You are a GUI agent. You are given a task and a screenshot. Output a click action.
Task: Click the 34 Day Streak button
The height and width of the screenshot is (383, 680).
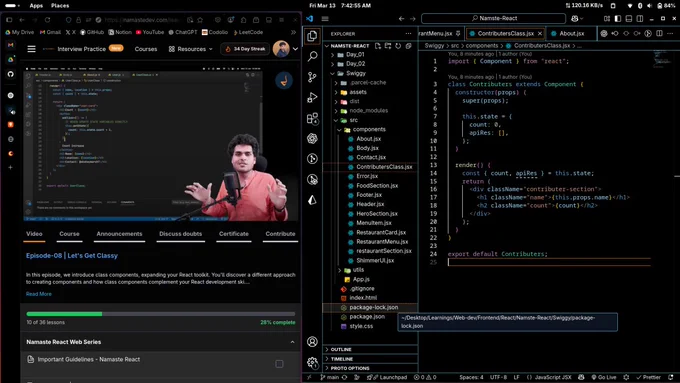[245, 49]
